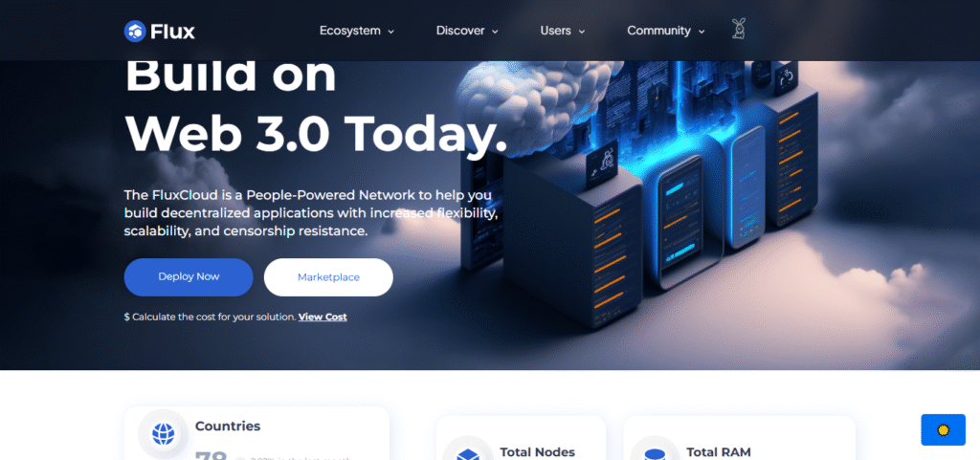Click the Total RAM label
The width and height of the screenshot is (980, 460).
click(x=719, y=452)
